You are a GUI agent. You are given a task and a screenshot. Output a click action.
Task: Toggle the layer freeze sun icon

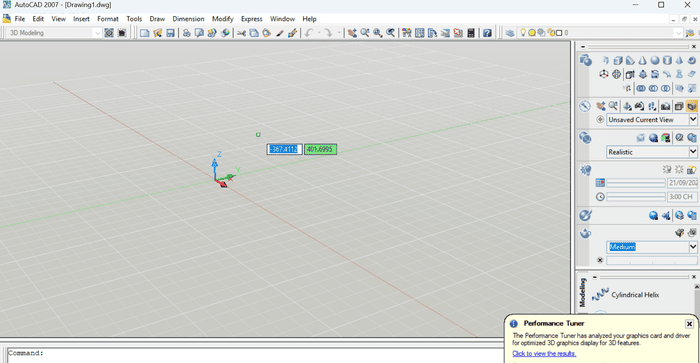[532, 33]
